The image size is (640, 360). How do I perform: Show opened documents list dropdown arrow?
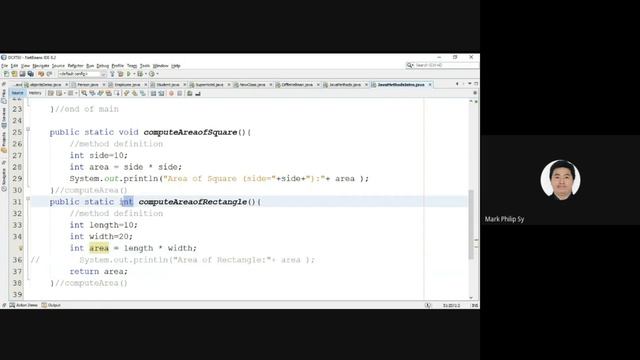(469, 84)
